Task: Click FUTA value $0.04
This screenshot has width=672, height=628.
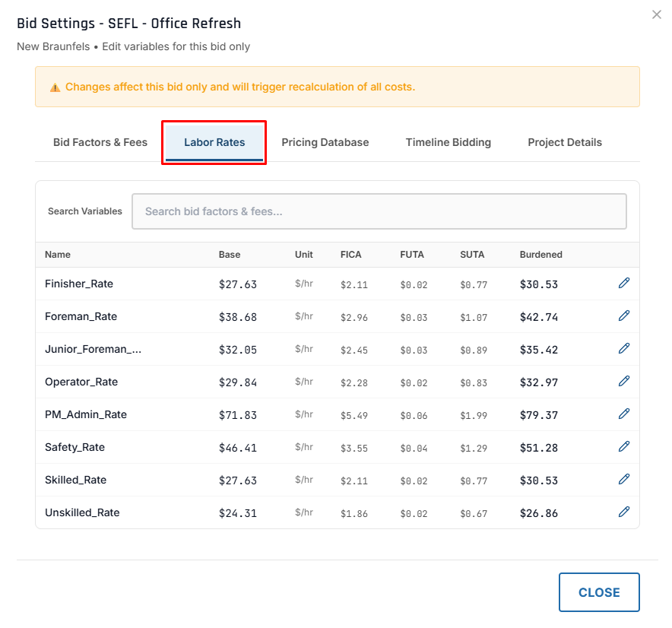Action: coord(414,448)
